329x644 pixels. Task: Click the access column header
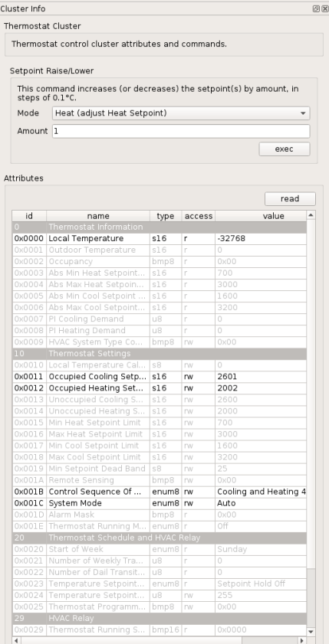point(198,216)
